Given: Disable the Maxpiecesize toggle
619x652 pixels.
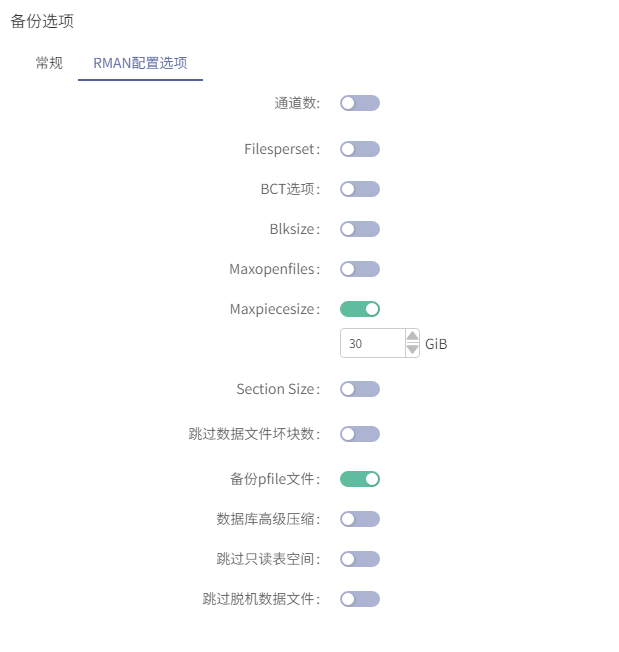Looking at the screenshot, I should click(x=360, y=309).
